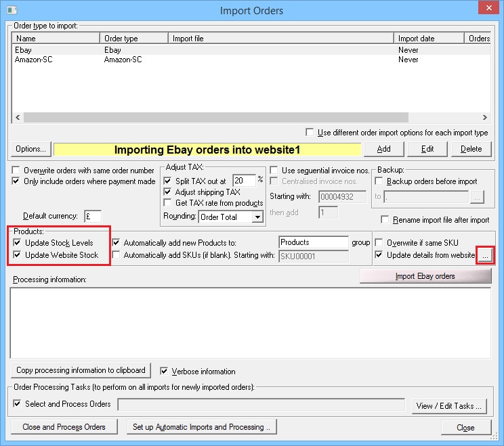Toggle Update details from website checkbox
Viewport: 504px width, 446px height.
pyautogui.click(x=379, y=254)
